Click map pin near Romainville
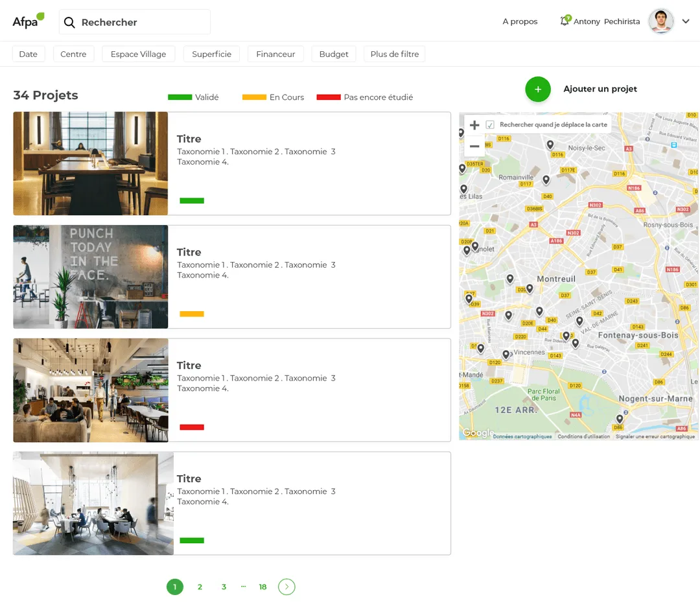 [546, 180]
